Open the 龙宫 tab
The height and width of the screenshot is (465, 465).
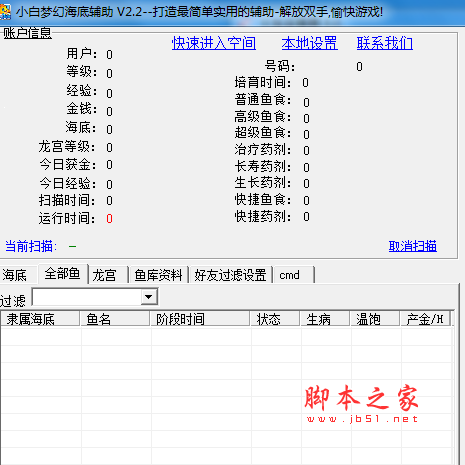[x=108, y=275]
